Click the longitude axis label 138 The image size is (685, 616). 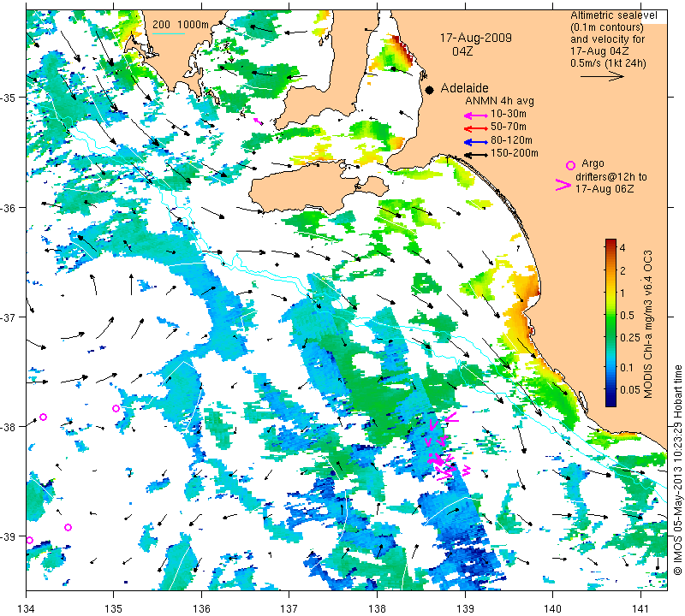click(377, 608)
